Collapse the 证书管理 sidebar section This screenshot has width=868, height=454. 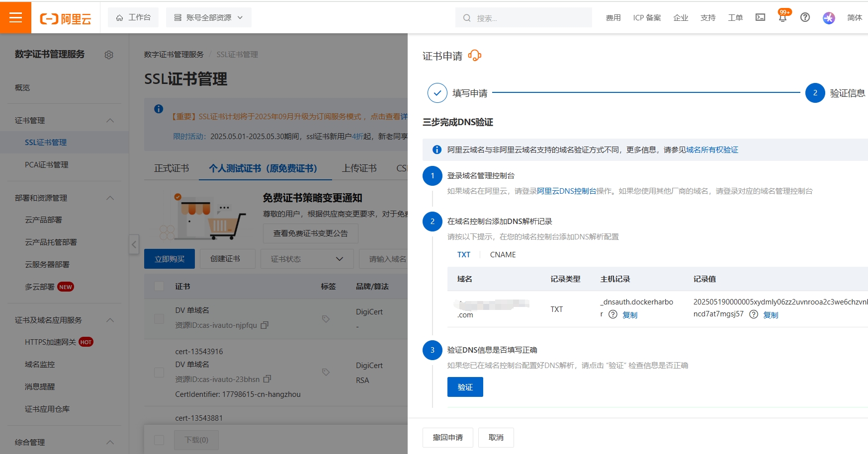point(110,121)
